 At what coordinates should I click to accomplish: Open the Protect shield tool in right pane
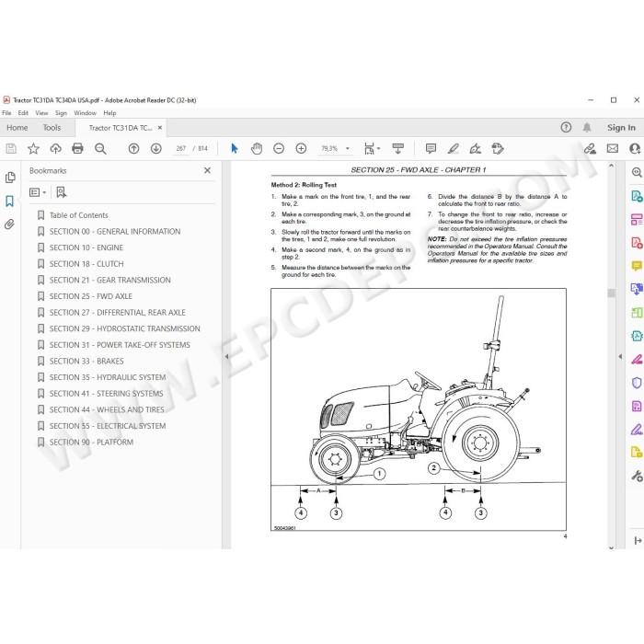637,383
